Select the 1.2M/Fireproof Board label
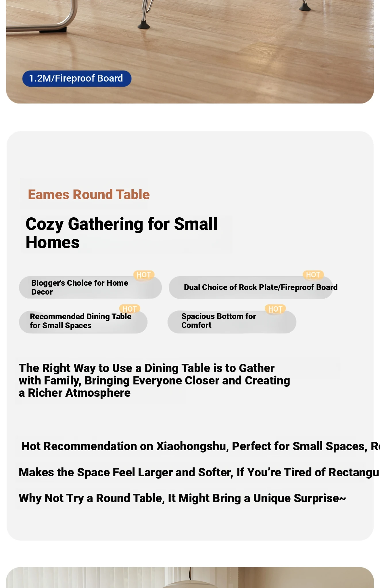 click(77, 78)
